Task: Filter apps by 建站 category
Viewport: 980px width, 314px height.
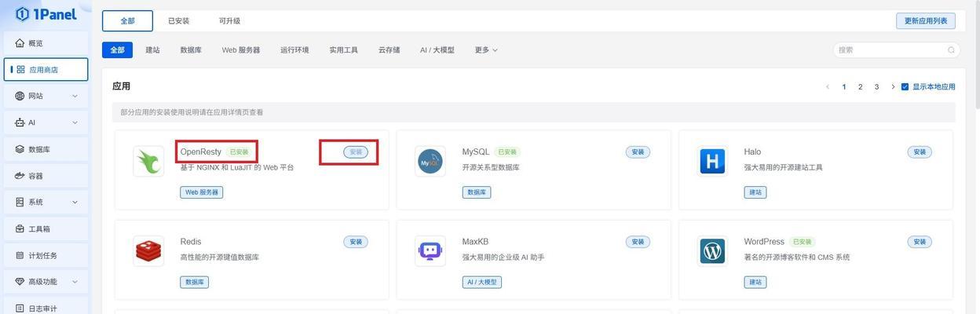Action: point(152,49)
